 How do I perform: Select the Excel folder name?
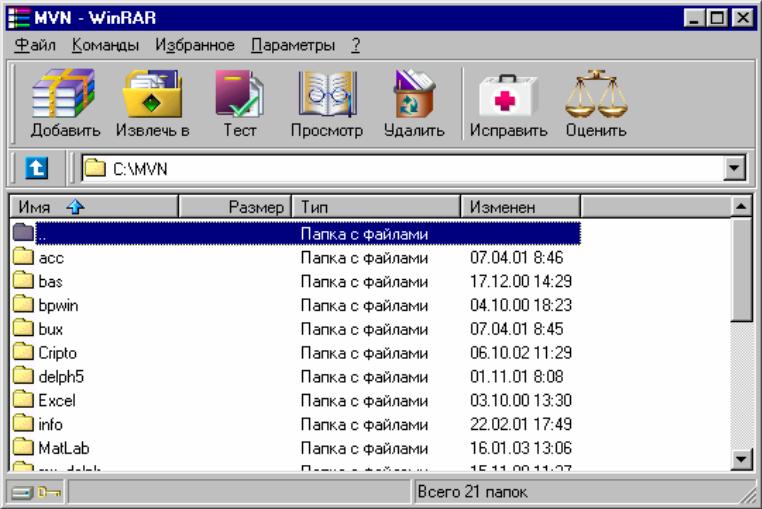[x=57, y=401]
